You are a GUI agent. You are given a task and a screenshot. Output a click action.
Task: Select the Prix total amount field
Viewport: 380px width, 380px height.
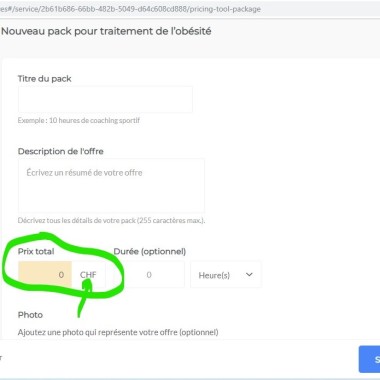pyautogui.click(x=45, y=275)
